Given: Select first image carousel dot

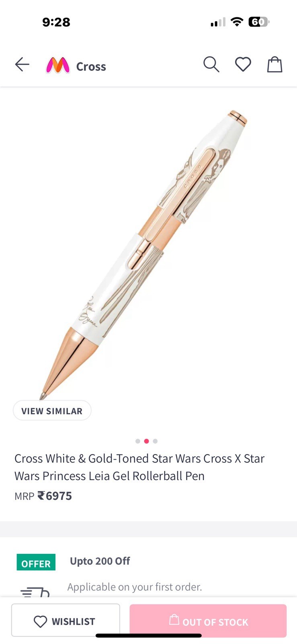Looking at the screenshot, I should (x=138, y=441).
